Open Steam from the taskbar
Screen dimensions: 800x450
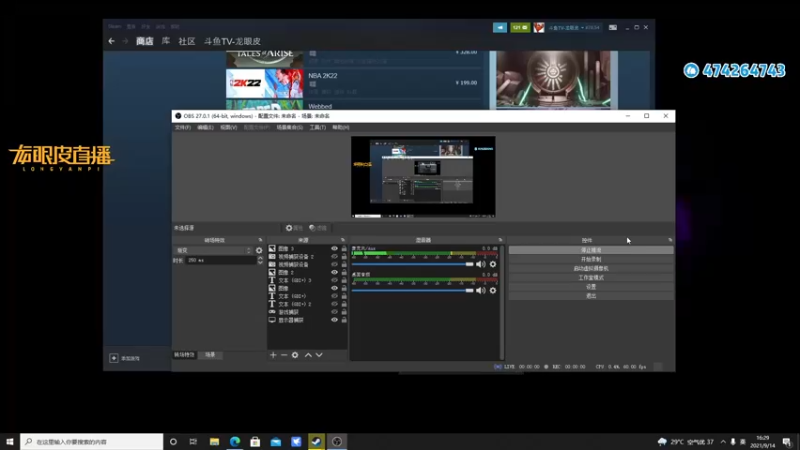click(316, 441)
